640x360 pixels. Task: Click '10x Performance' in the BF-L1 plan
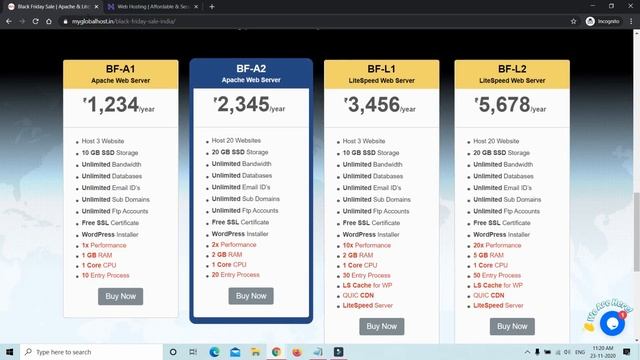point(367,245)
